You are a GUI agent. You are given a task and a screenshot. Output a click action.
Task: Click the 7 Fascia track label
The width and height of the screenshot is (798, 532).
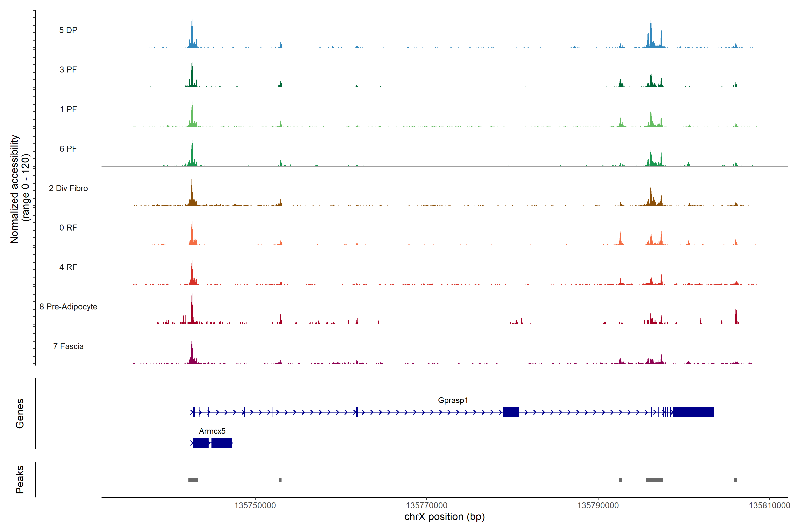pyautogui.click(x=68, y=346)
